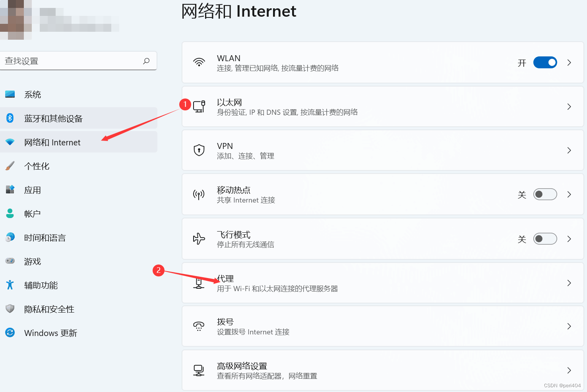587x392 pixels.
Task: Open the 以太网 settings card title
Action: pos(229,102)
